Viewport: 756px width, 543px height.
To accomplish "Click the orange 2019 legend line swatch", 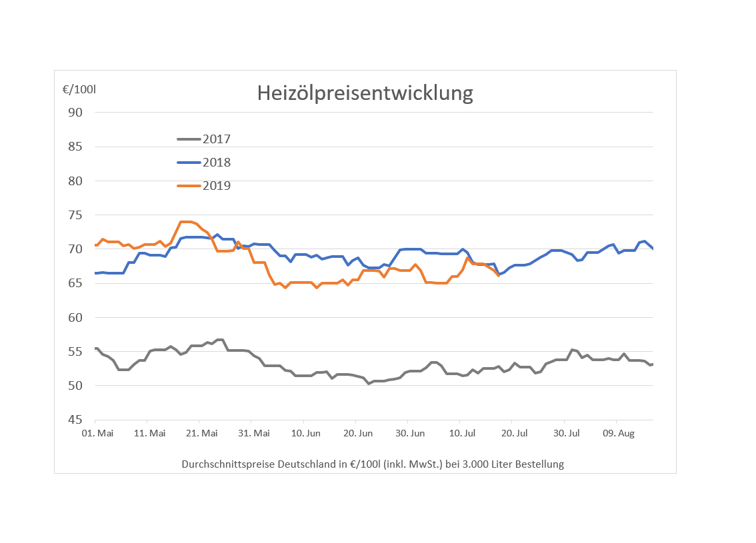I will point(189,186).
